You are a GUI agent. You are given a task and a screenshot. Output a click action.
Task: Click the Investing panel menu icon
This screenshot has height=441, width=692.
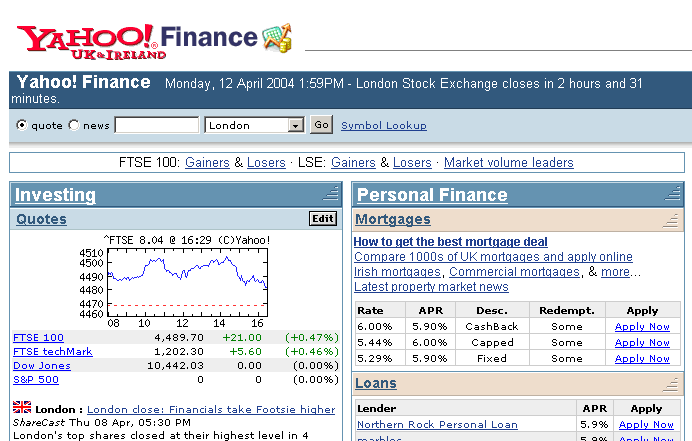(x=331, y=194)
